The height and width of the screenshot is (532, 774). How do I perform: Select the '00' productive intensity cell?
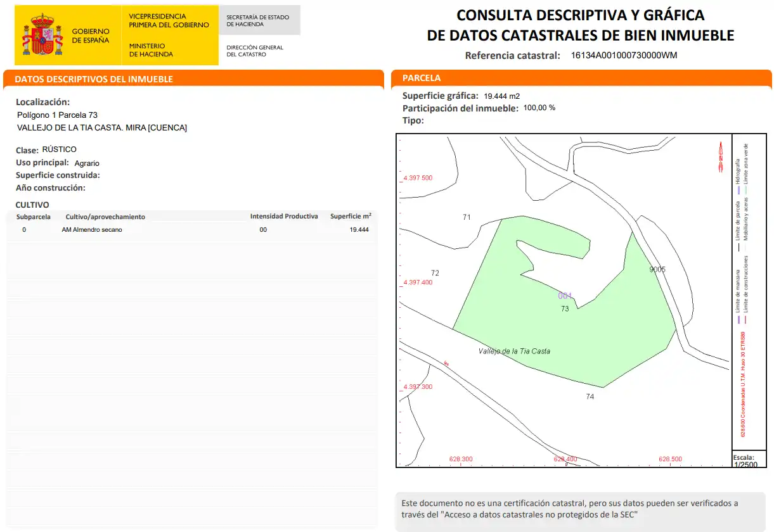tap(263, 229)
